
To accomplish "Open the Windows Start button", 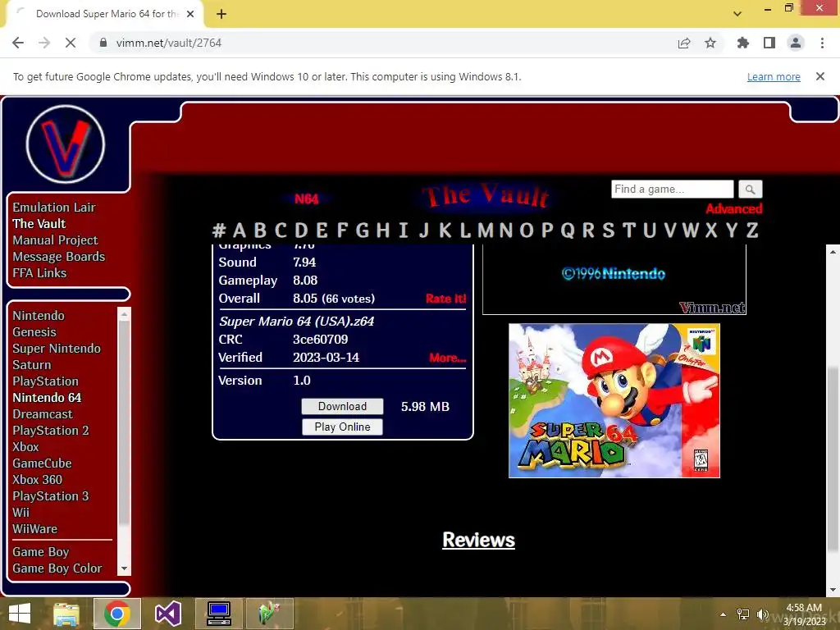I will 20,614.
